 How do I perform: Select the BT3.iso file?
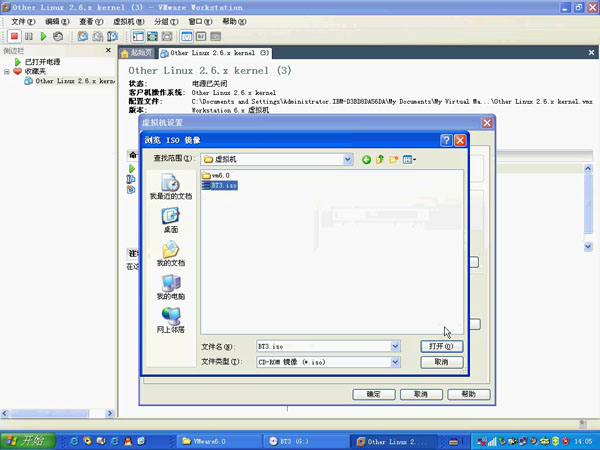(220, 185)
